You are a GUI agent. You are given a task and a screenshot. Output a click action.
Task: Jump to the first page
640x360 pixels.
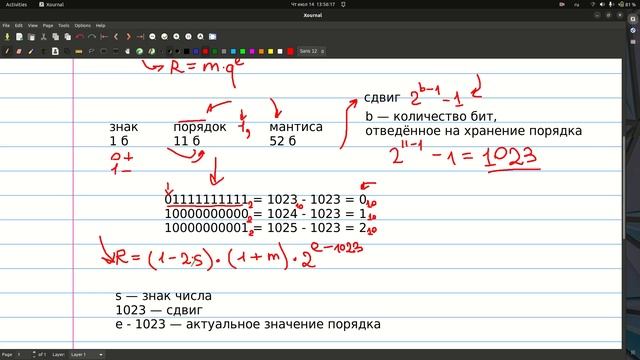point(104,37)
